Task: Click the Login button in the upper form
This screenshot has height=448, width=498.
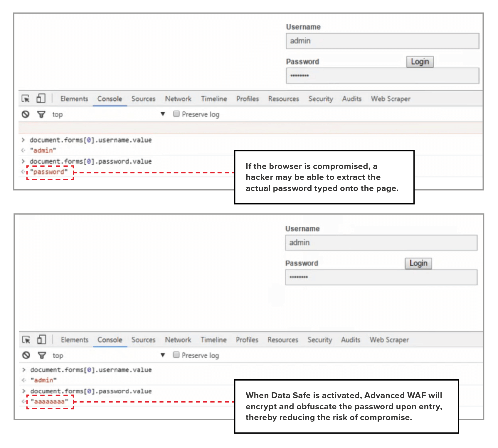Action: pos(420,62)
